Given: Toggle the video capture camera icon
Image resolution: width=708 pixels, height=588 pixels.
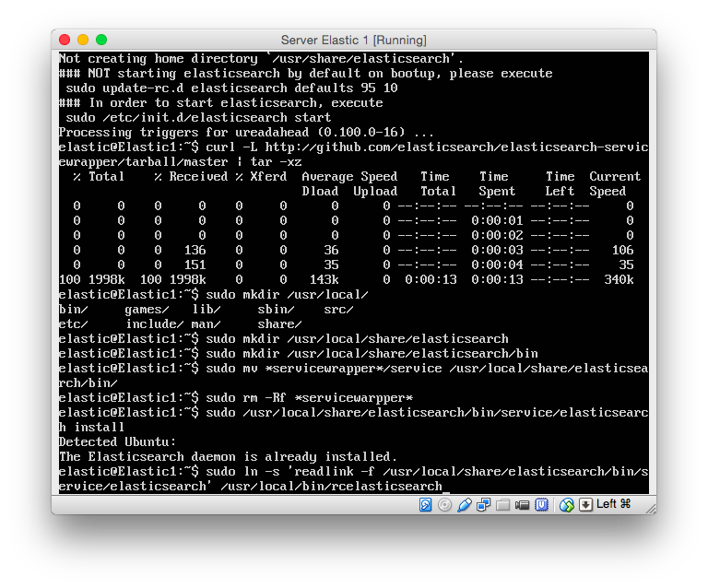Looking at the screenshot, I should 523,504.
